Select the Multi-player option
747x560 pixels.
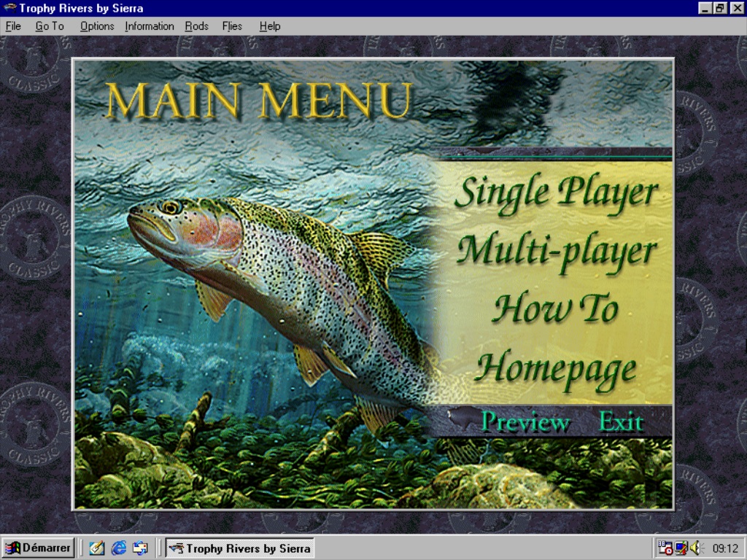click(556, 250)
